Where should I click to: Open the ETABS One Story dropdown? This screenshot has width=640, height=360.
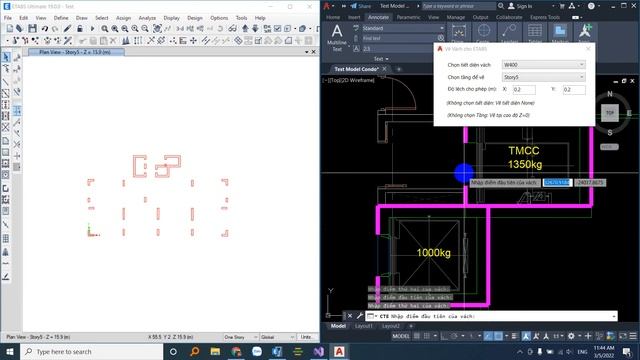[x=241, y=337]
